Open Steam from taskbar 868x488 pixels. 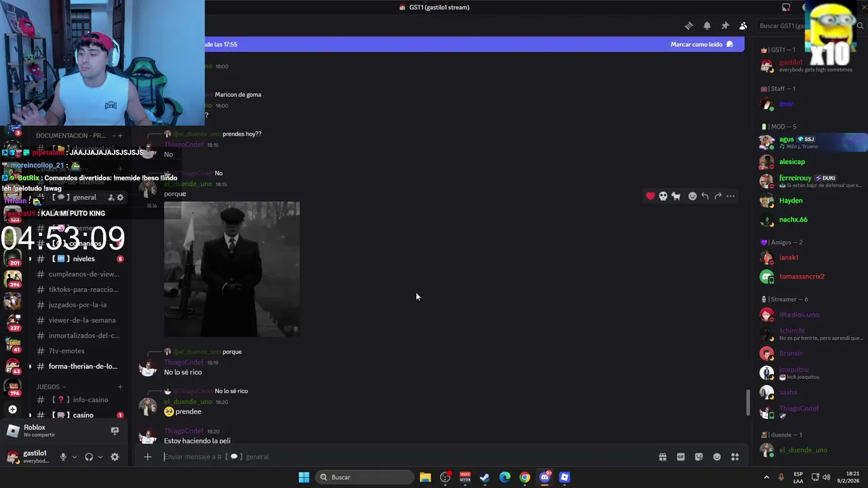pos(485,477)
